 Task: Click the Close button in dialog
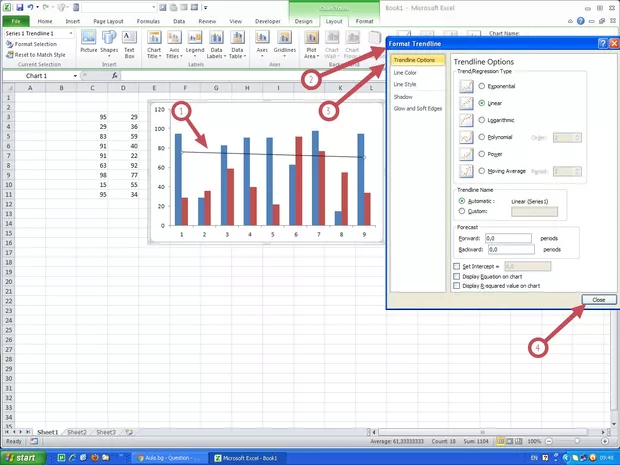[597, 300]
